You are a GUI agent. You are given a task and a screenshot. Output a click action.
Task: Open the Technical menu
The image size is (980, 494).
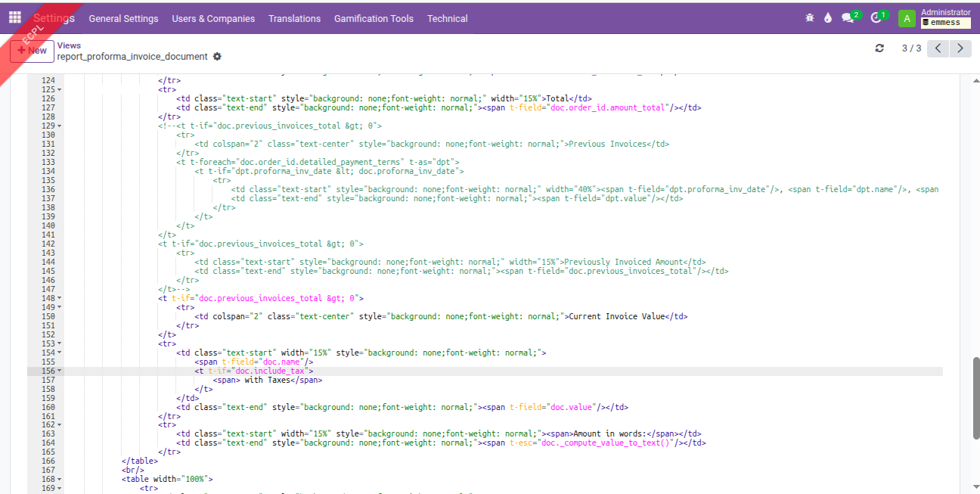[447, 18]
